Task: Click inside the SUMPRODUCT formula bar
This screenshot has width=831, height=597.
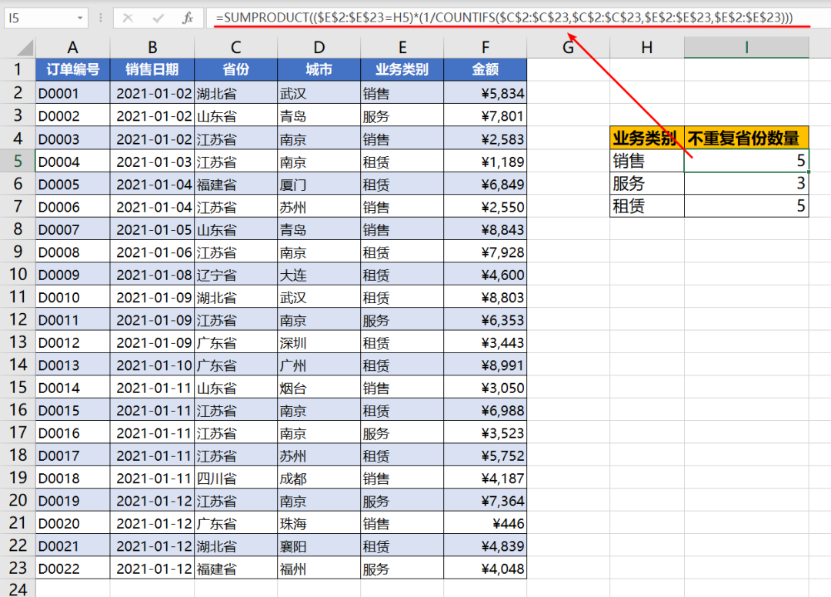Action: pyautogui.click(x=500, y=18)
